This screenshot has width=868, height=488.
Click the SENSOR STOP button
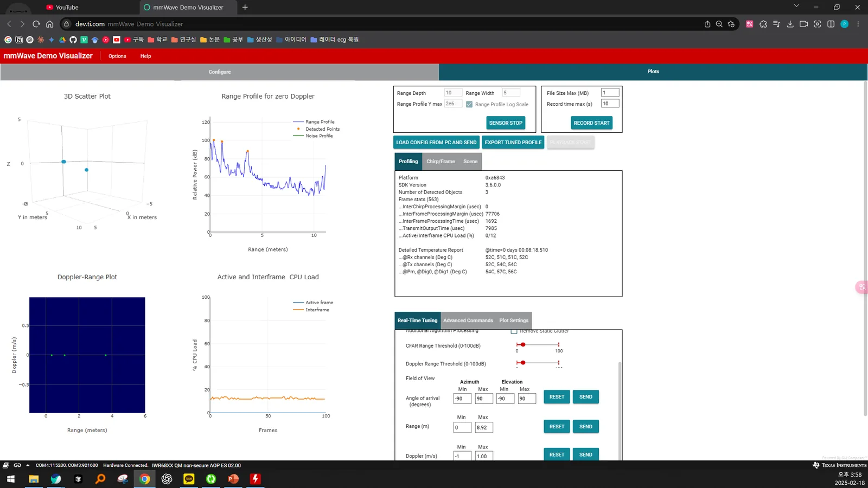(x=506, y=123)
